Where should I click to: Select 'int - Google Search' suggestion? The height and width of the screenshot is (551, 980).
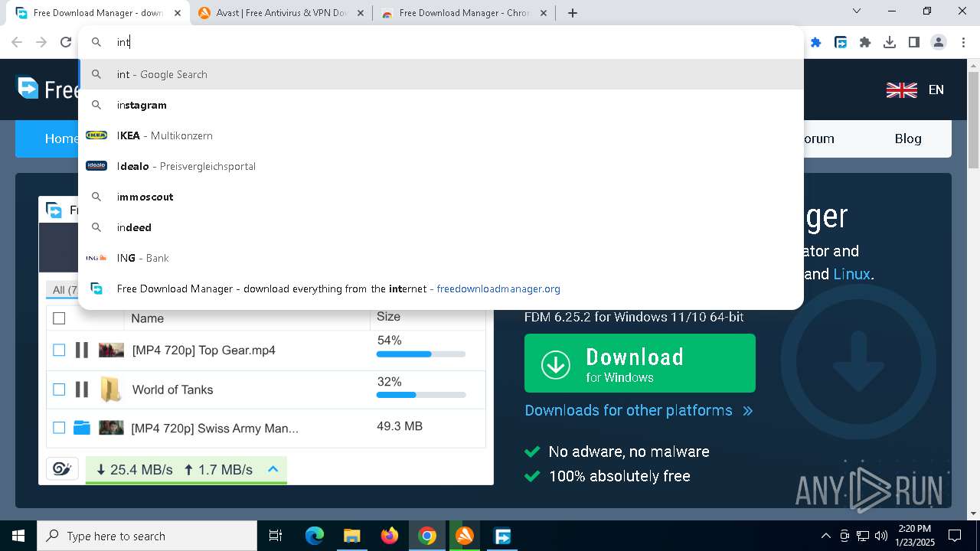[x=441, y=74]
